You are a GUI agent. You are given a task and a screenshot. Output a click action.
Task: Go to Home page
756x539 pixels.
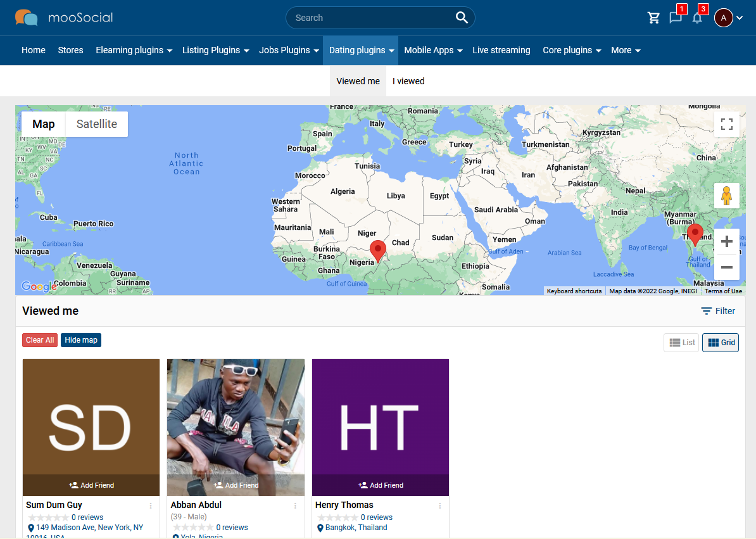[x=34, y=50]
